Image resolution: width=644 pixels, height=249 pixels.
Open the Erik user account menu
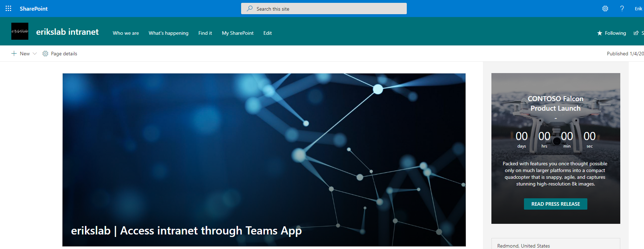coord(638,9)
